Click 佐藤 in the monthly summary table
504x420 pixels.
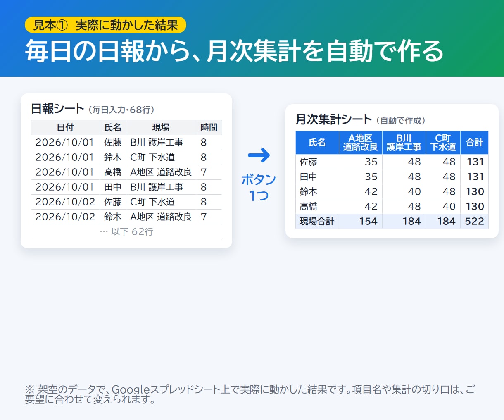click(x=309, y=162)
